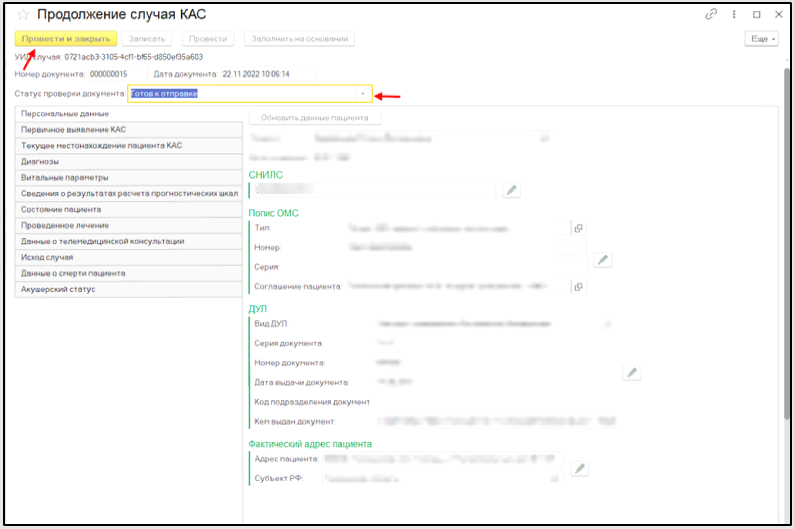
Task: Switch to the Диагнозы section
Action: (x=130, y=161)
